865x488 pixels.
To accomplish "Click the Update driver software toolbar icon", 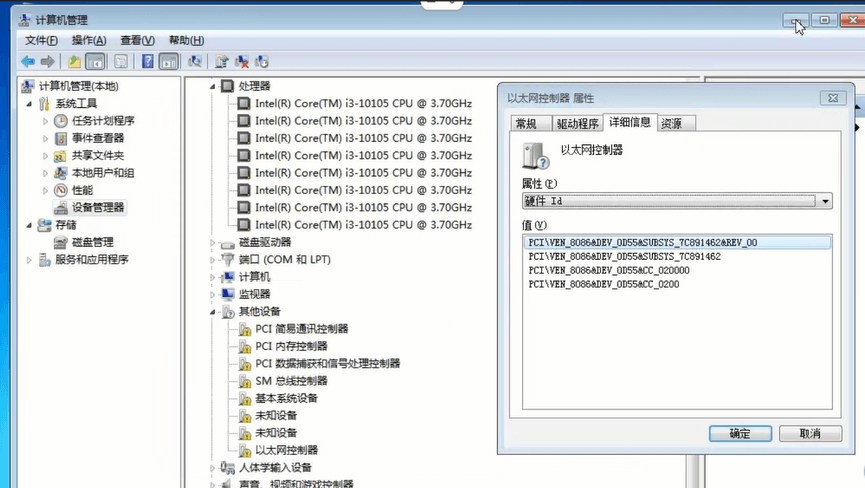I will pyautogui.click(x=222, y=62).
